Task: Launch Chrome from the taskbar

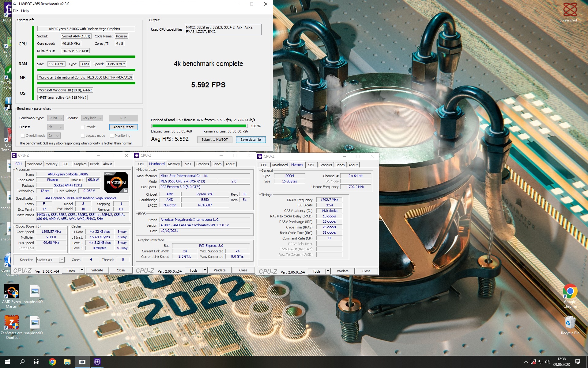Action: [52, 362]
